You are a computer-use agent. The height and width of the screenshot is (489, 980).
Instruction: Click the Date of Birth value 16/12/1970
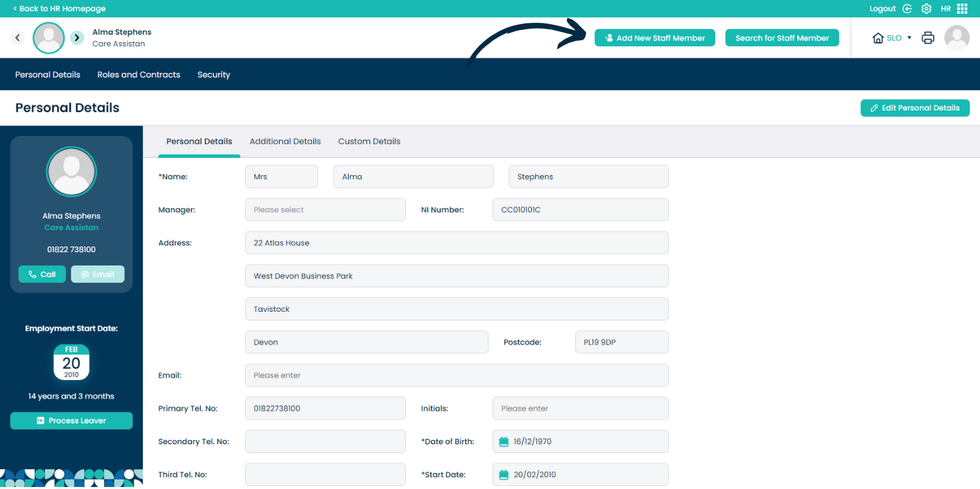(533, 441)
